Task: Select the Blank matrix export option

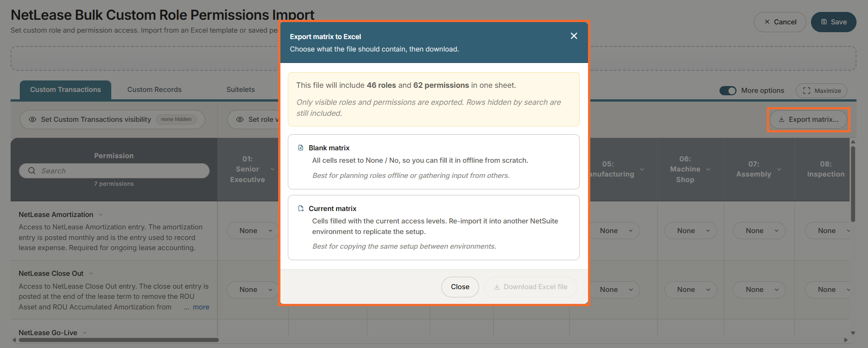Action: click(434, 162)
